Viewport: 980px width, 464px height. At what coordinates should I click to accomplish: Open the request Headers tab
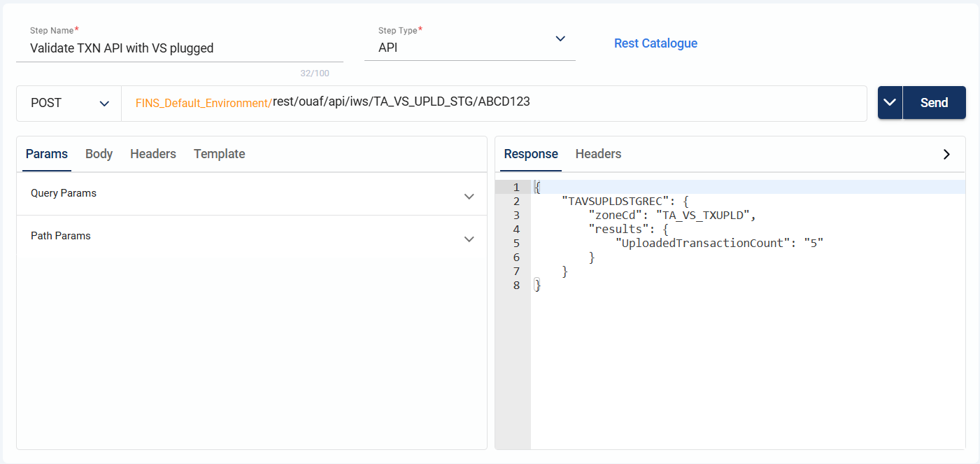pos(152,154)
